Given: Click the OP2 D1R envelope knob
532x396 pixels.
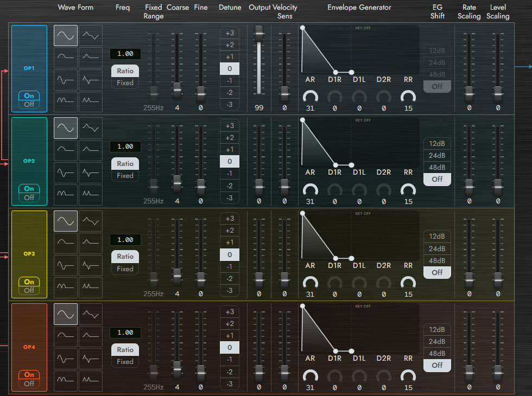Looking at the screenshot, I should [335, 190].
